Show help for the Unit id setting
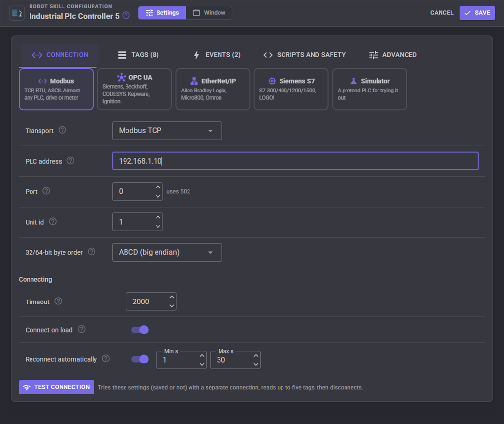This screenshot has width=504, height=424. 53,222
